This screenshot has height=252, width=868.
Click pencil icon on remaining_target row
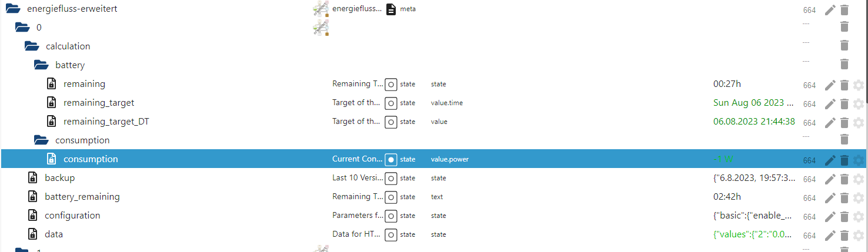pyautogui.click(x=830, y=104)
